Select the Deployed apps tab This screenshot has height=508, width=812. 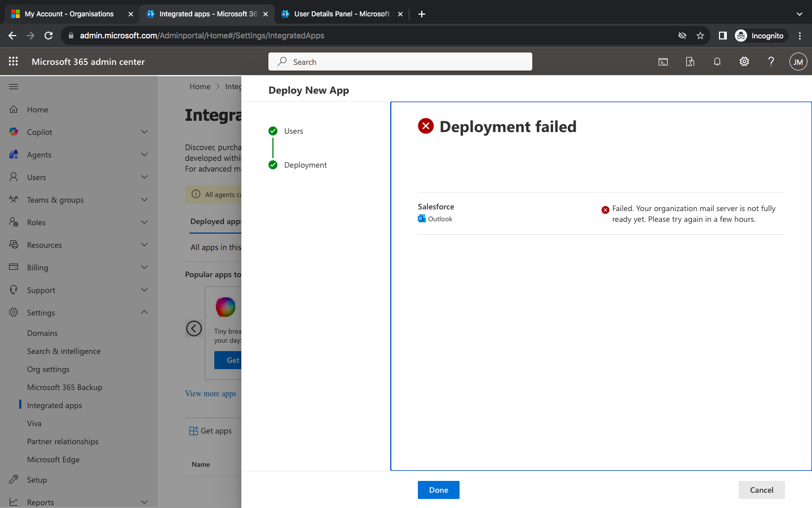(x=216, y=221)
